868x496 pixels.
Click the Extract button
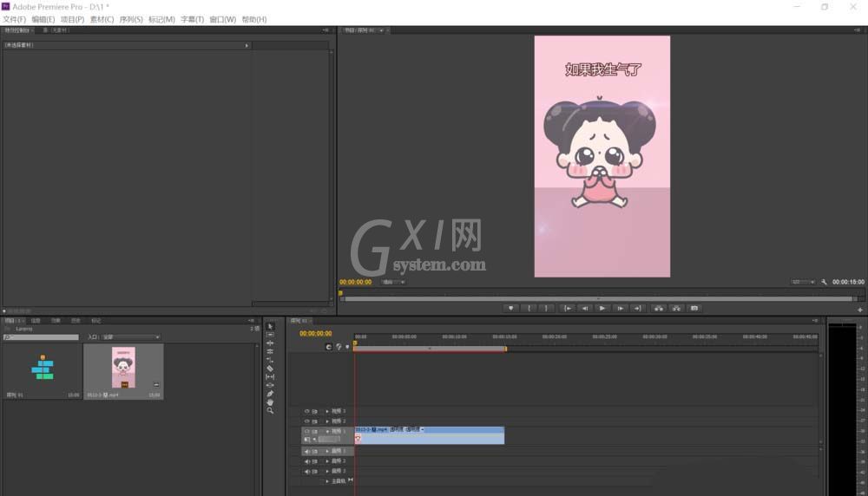point(676,309)
